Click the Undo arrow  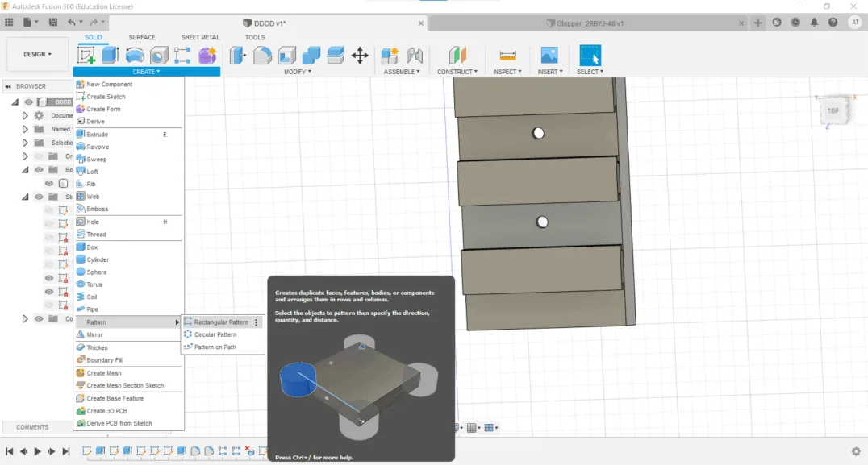tap(72, 22)
